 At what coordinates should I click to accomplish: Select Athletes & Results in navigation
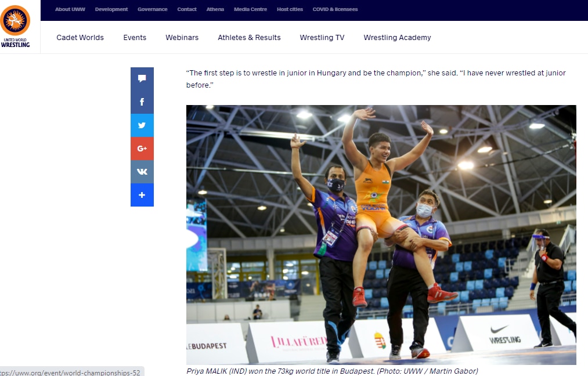coord(249,38)
